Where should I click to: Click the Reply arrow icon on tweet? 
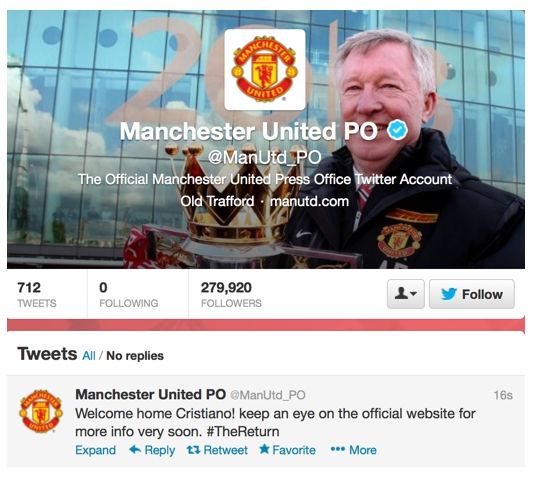135,450
